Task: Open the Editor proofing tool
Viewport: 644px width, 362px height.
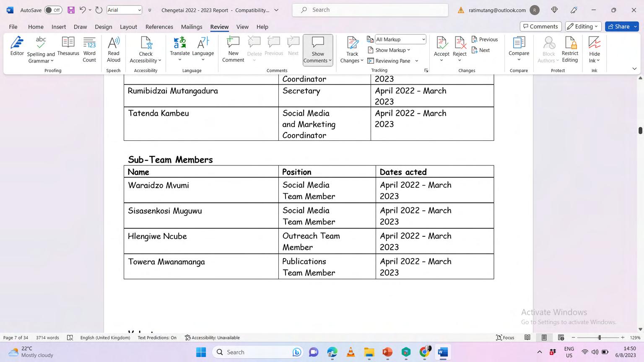Action: (x=17, y=47)
